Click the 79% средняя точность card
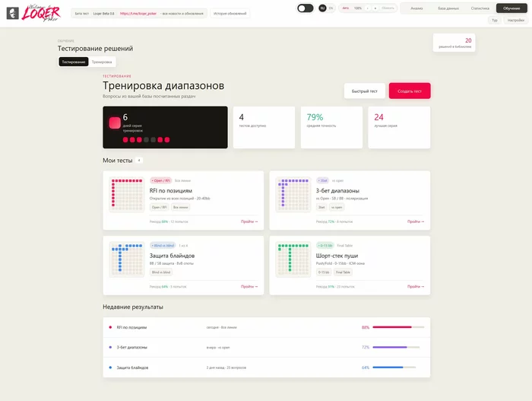This screenshot has width=532, height=401. (x=331, y=127)
